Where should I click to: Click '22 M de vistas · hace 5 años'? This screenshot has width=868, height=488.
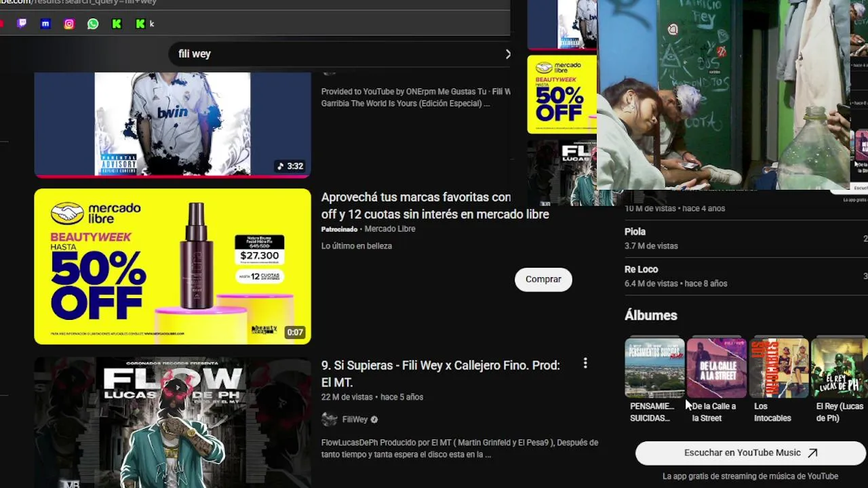[372, 397]
